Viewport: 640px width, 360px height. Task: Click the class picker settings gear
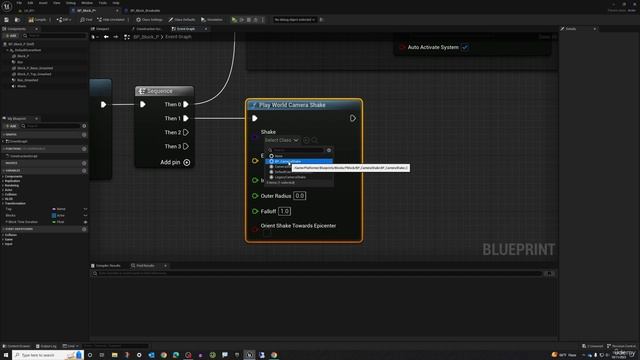click(329, 150)
